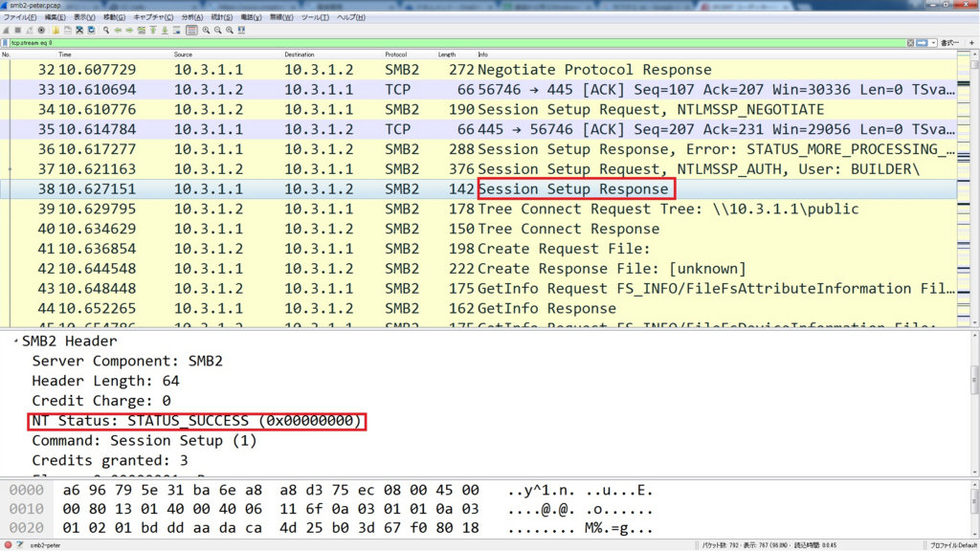Open display filter history dropdown
This screenshot has width=980, height=551.
tap(933, 43)
